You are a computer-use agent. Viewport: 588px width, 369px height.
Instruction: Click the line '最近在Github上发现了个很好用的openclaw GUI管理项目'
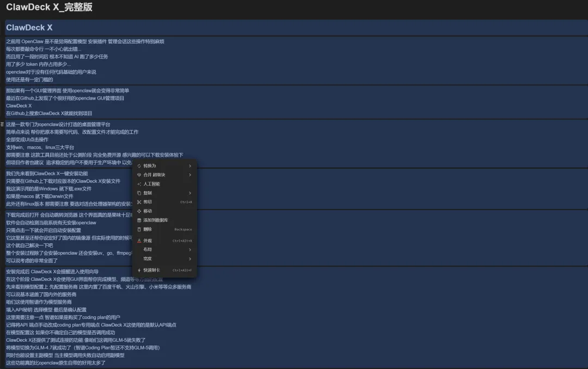tap(65, 99)
